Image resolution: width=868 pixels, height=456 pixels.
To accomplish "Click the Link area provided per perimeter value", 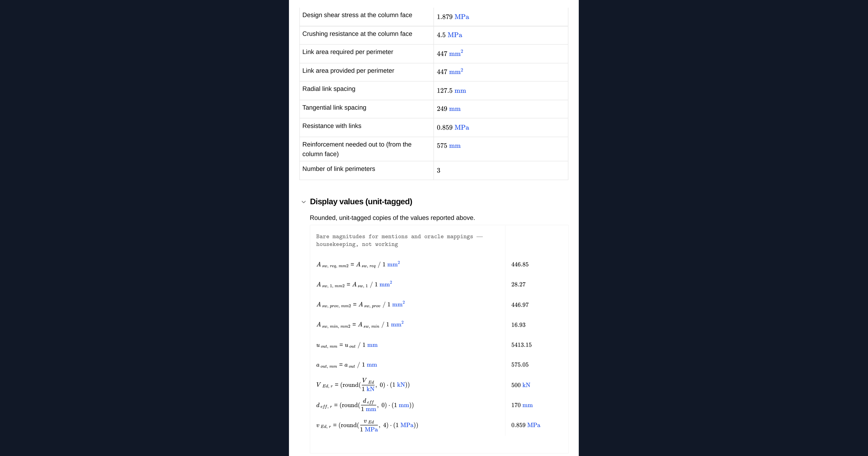I will click(x=450, y=71).
